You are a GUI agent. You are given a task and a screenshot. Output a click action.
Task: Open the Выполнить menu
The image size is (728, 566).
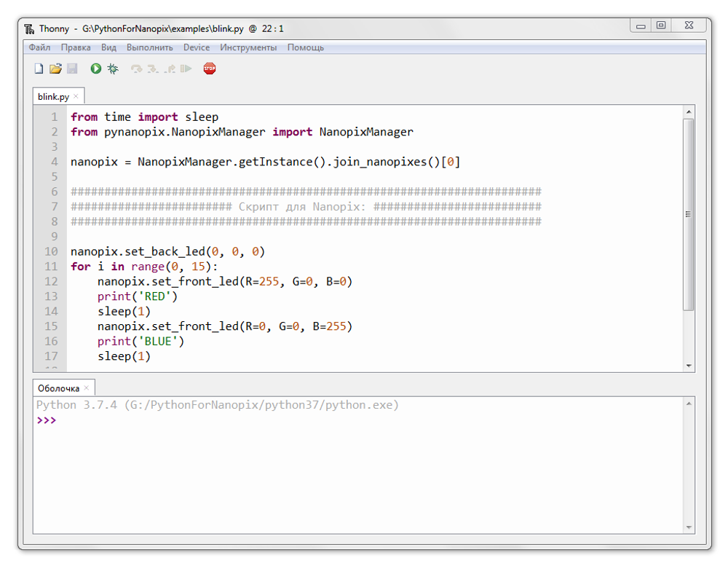(149, 47)
